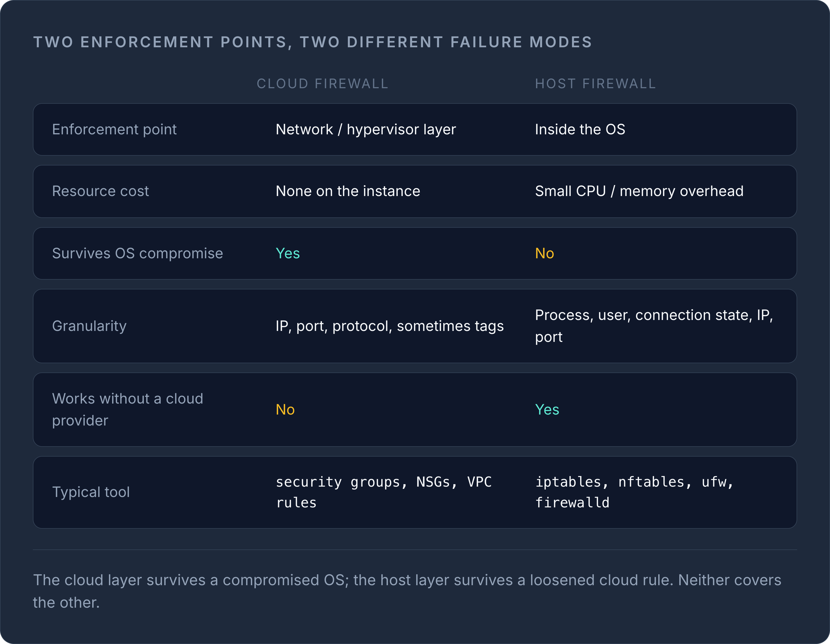The image size is (830, 644).
Task: Click the Cloud Firewall column header
Action: pos(322,84)
